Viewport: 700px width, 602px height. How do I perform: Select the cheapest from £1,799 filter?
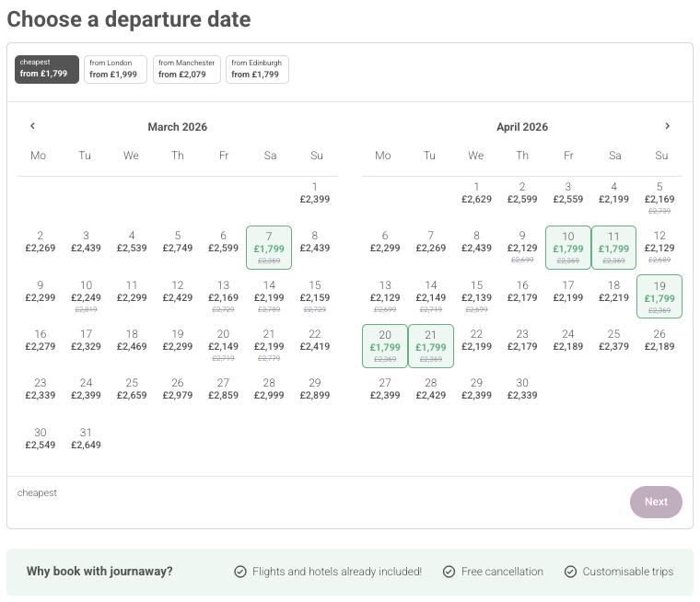coord(46,69)
